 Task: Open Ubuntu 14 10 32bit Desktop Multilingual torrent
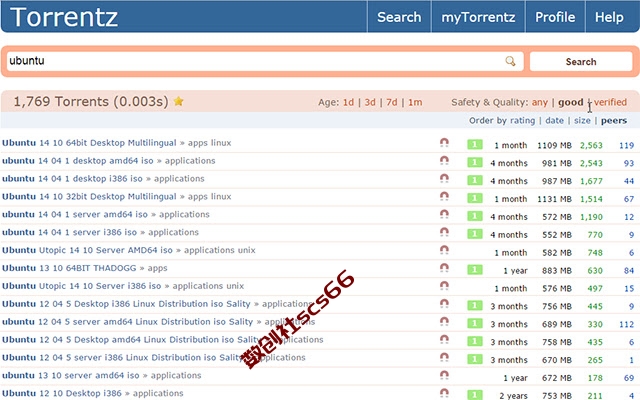tap(89, 197)
